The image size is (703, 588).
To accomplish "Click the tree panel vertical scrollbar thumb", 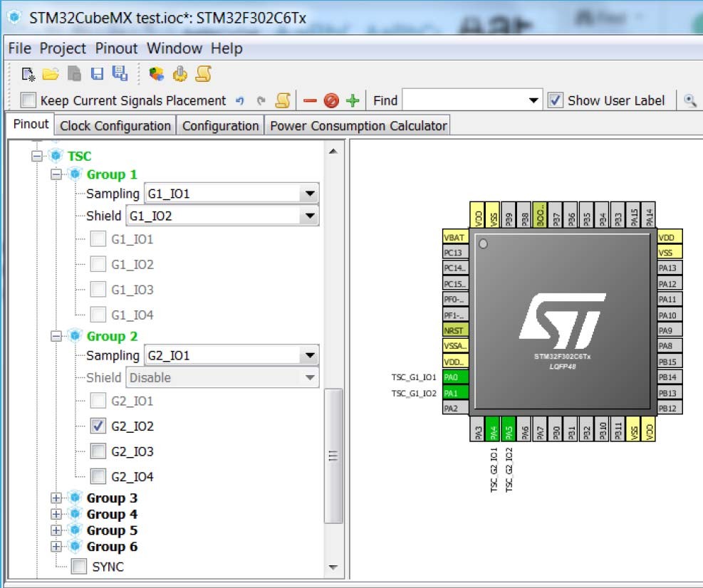I will (333, 456).
